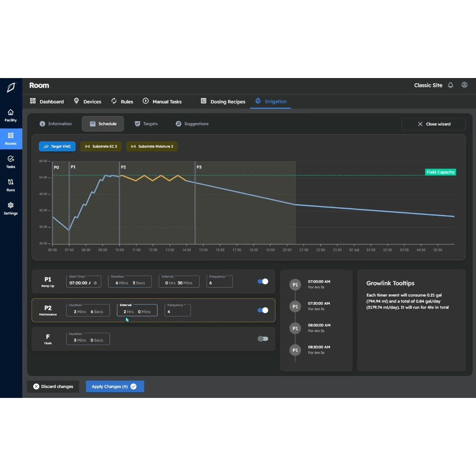Image resolution: width=476 pixels, height=476 pixels.
Task: Toggle the Substrate EC 2 series chip
Action: pyautogui.click(x=101, y=147)
